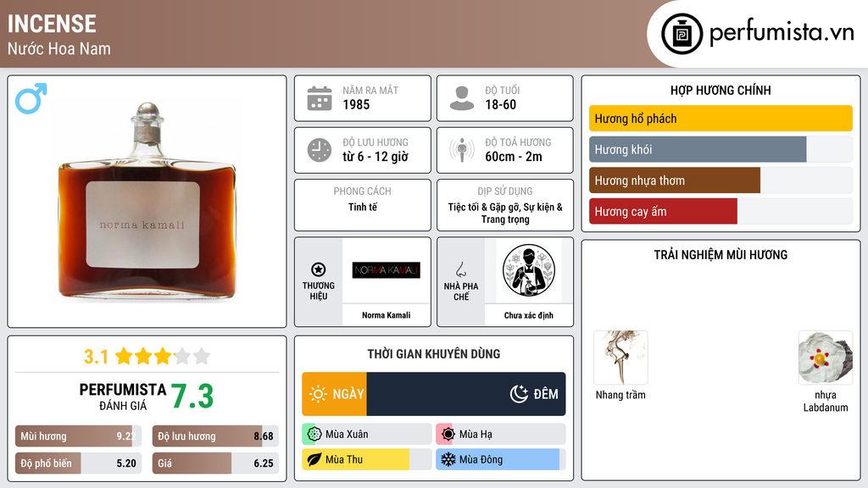The height and width of the screenshot is (488, 868).
Task: Click the dark Đêm portion of day-night bar
Action: click(x=466, y=394)
